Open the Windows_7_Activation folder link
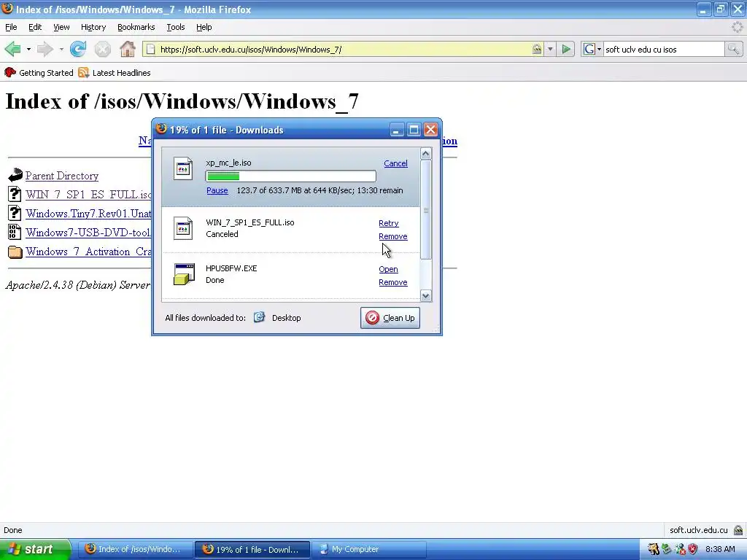 pos(88,252)
